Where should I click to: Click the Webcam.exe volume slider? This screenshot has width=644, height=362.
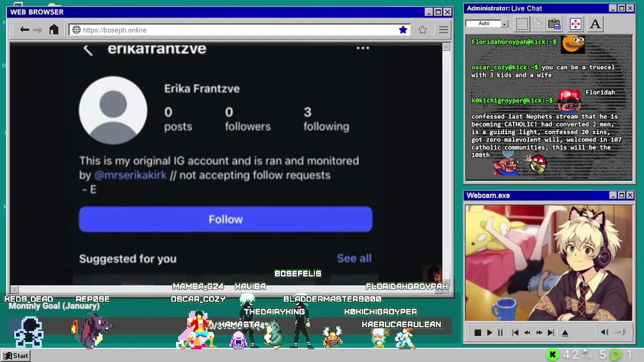point(620,332)
